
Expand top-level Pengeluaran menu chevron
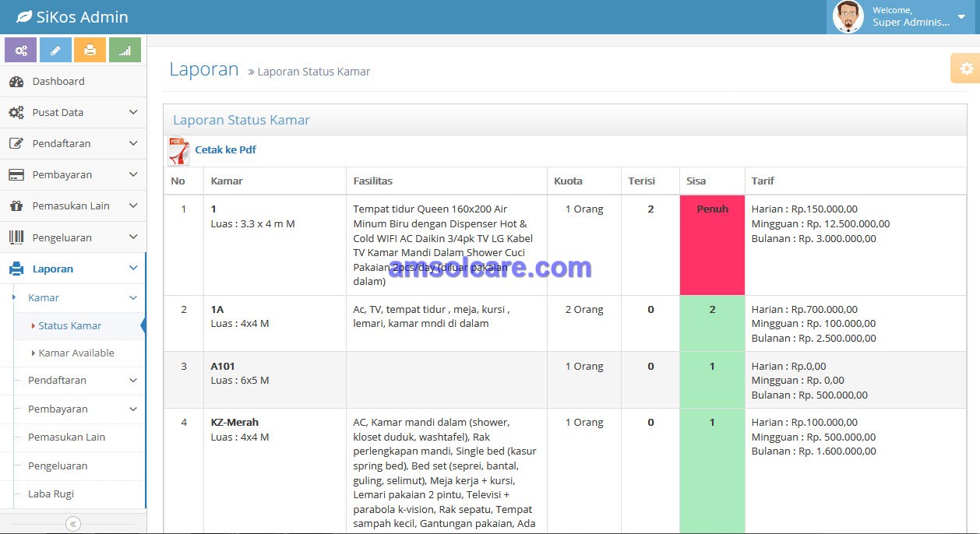coord(133,237)
